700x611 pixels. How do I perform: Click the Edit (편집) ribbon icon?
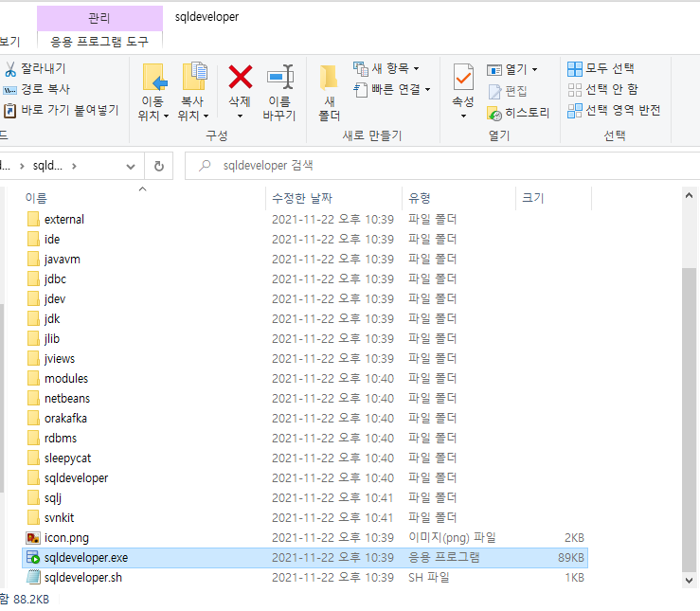pyautogui.click(x=494, y=92)
